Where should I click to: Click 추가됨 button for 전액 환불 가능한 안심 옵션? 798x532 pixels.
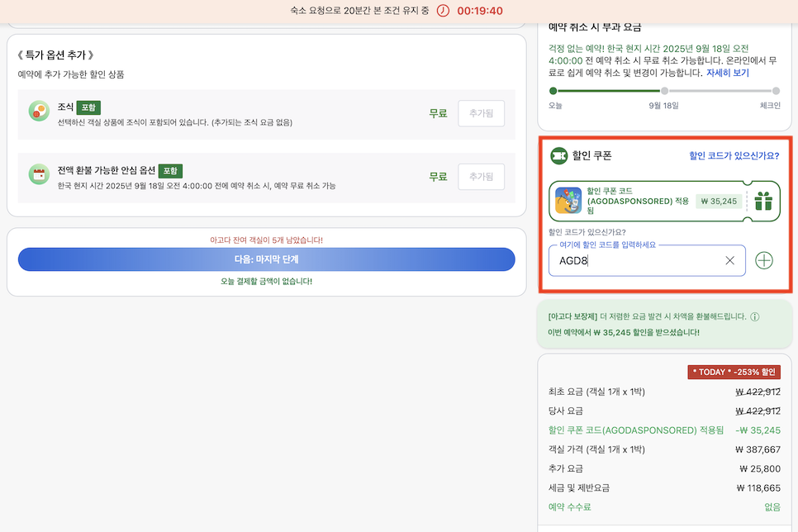[481, 177]
